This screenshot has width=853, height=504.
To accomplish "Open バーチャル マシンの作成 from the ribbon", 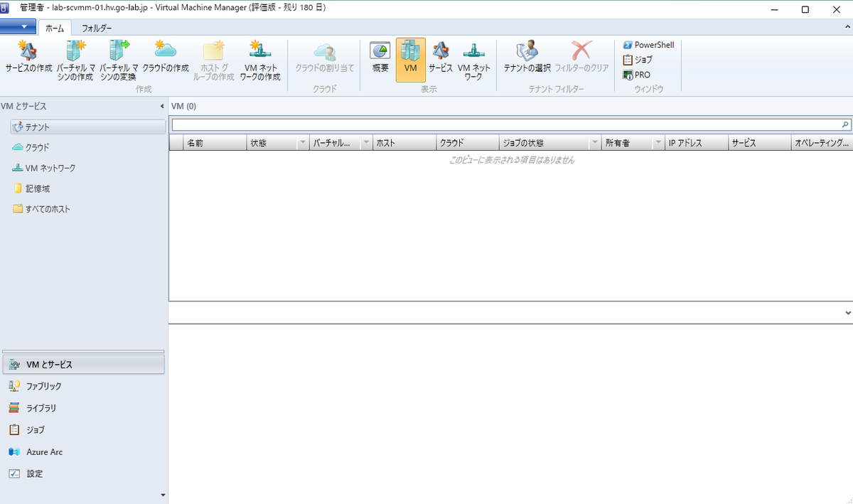I will 75,60.
